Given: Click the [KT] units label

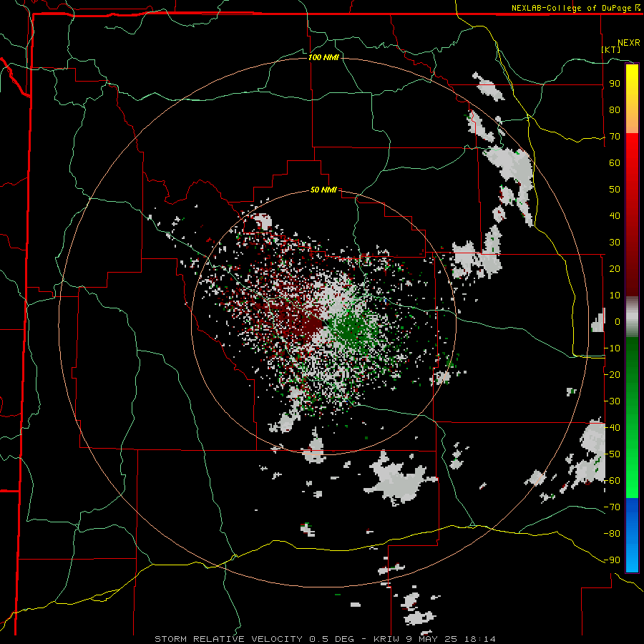Looking at the screenshot, I should (611, 49).
